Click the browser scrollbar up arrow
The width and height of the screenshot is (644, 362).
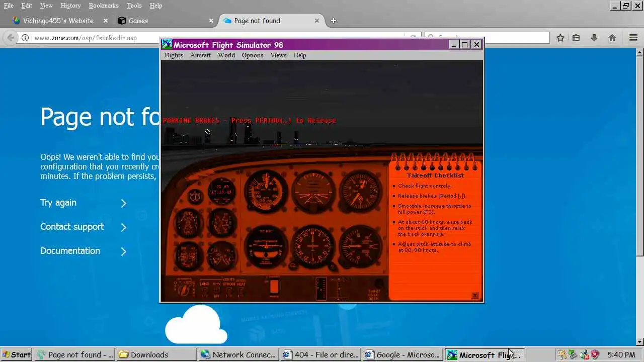click(x=639, y=52)
